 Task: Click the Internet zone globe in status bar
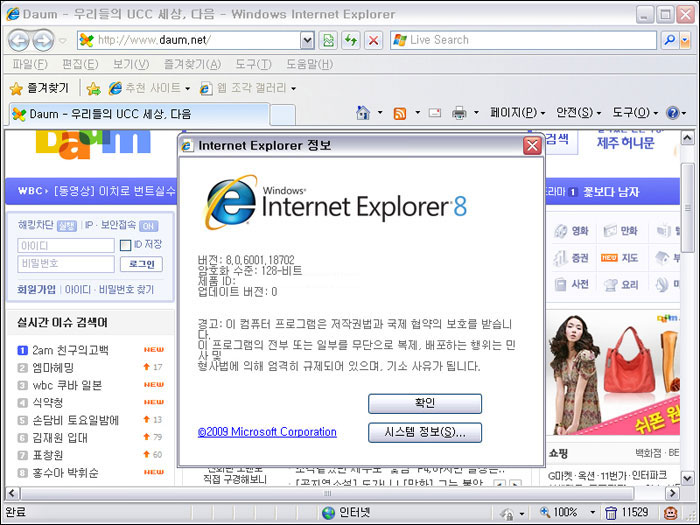click(329, 512)
